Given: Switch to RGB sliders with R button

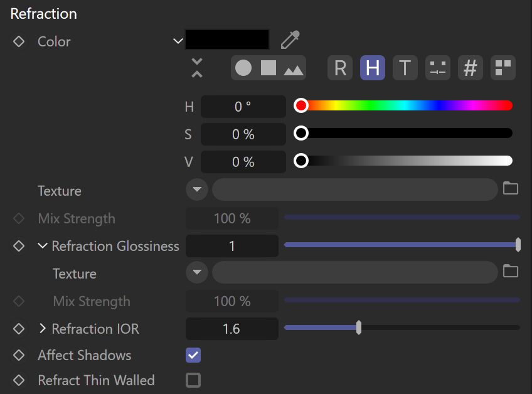Looking at the screenshot, I should (340, 68).
